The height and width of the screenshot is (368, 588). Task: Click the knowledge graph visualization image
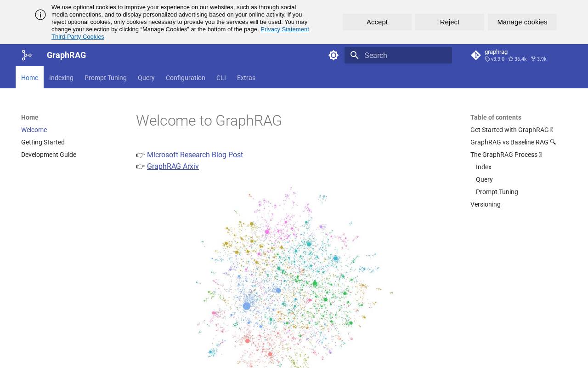(x=294, y=277)
